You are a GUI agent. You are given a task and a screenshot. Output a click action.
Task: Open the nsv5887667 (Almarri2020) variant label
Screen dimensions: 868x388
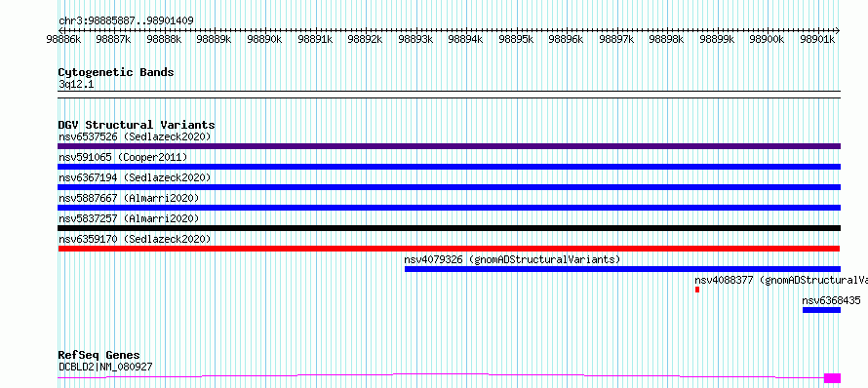coord(129,198)
